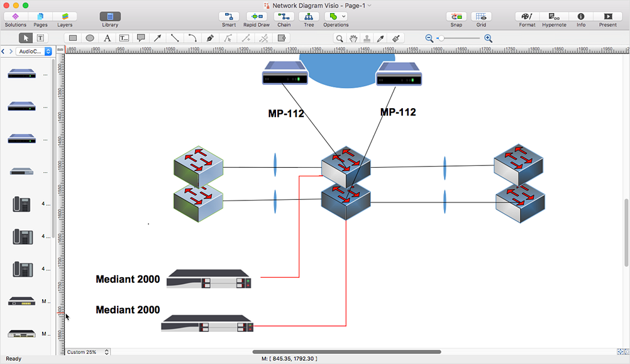This screenshot has height=364, width=630.
Task: Open the Solutions panel
Action: pos(15,19)
